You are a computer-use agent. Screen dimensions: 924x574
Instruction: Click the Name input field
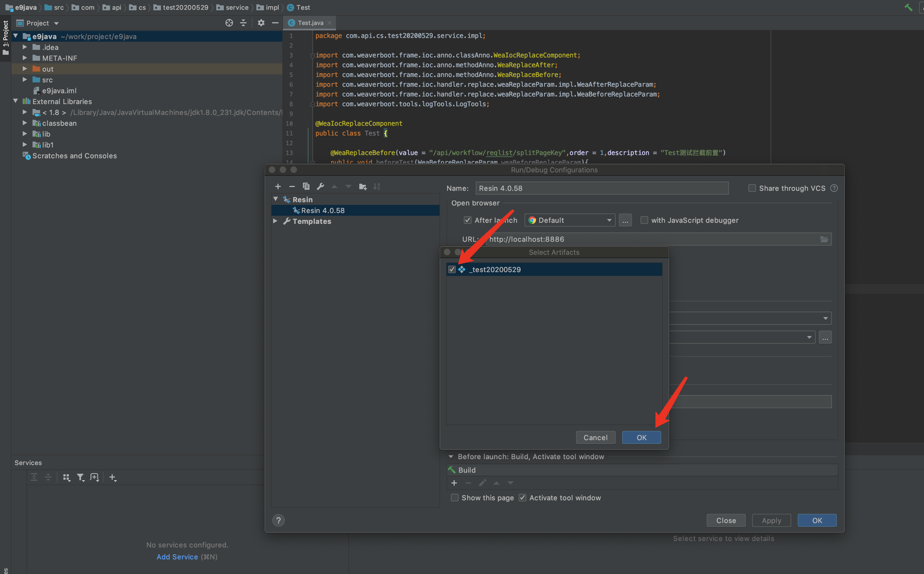coord(602,188)
